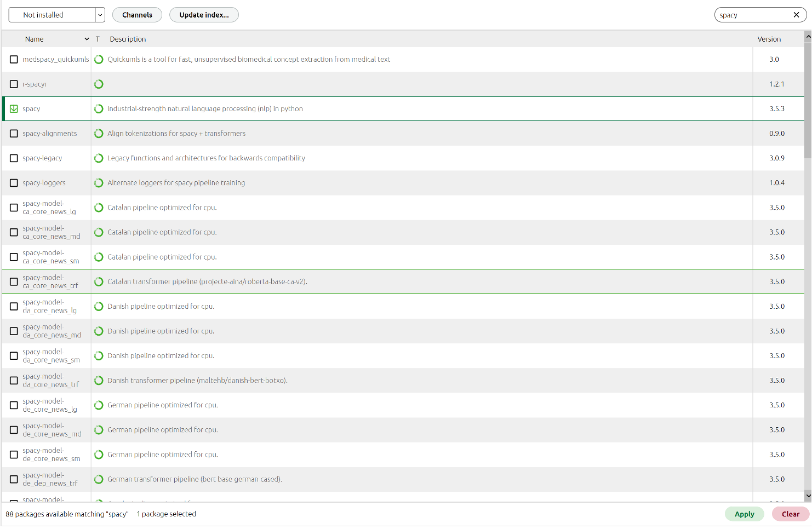Click the 'Industrial-strength natural language processing' description
812x529 pixels.
pos(205,109)
